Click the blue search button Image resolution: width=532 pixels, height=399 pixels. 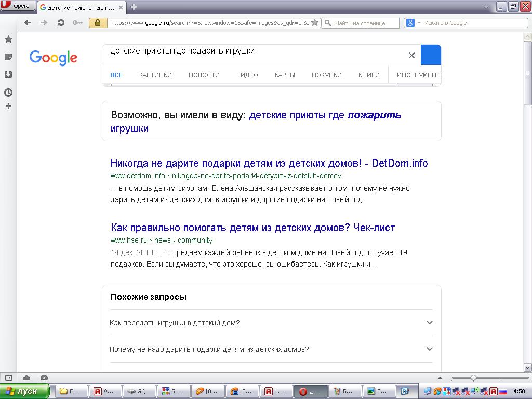tap(431, 55)
